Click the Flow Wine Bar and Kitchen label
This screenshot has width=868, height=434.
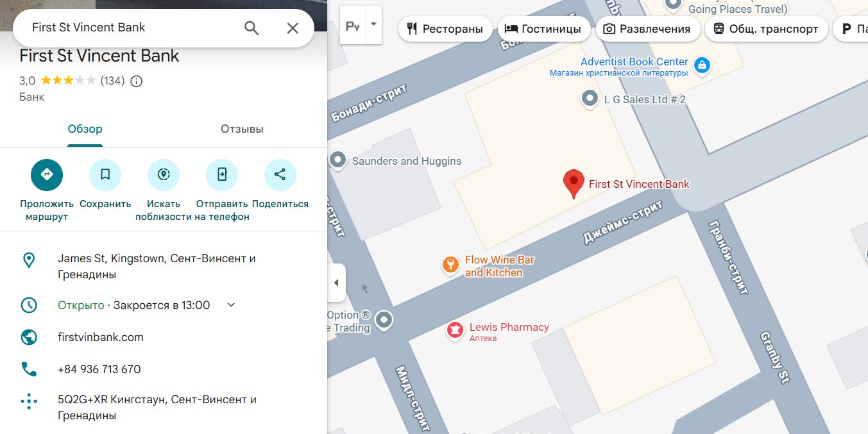(x=499, y=266)
